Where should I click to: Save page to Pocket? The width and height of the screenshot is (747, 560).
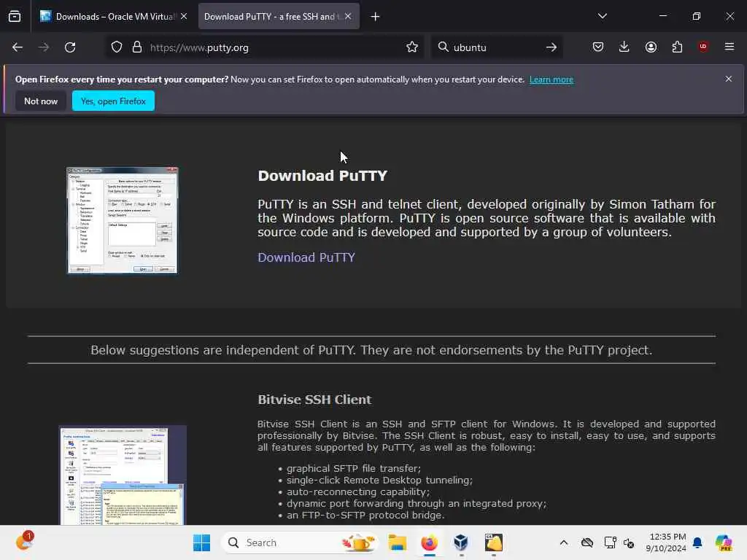(598, 47)
